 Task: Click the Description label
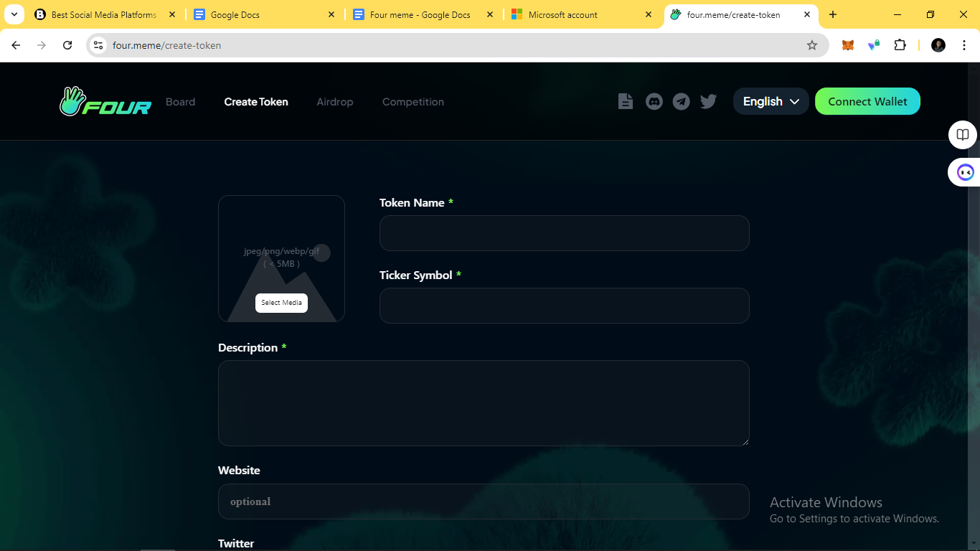click(x=248, y=348)
